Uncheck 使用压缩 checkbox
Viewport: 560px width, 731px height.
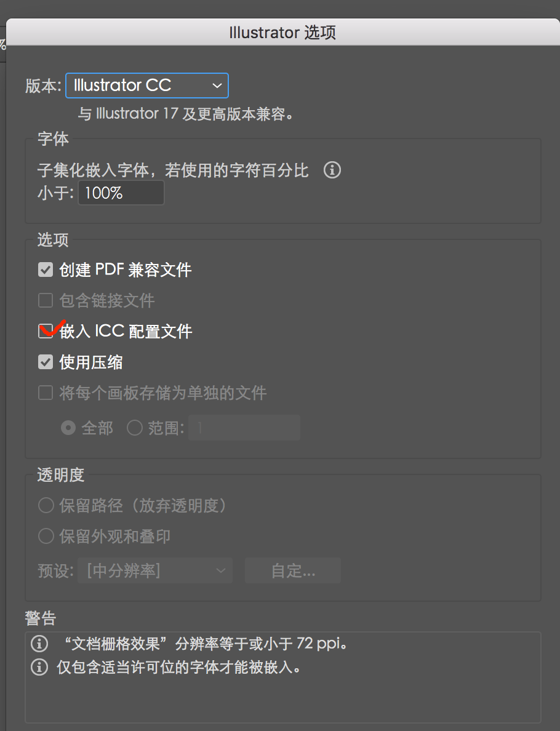45,362
